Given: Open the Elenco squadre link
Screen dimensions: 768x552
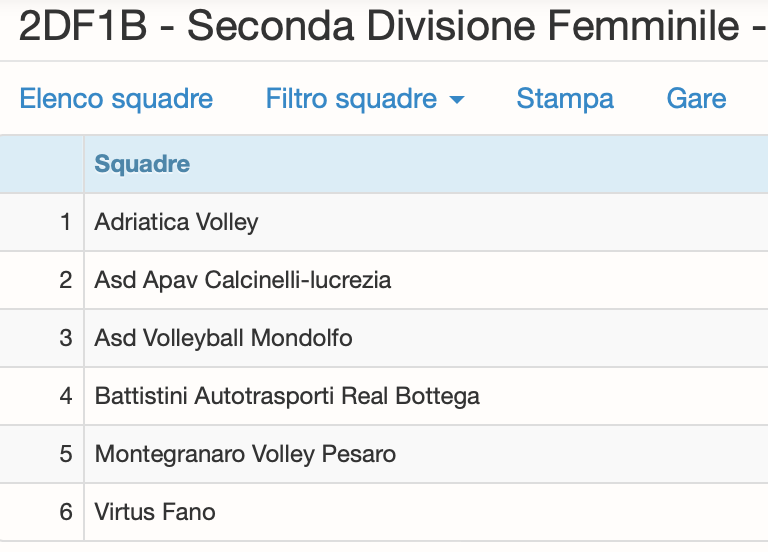Looking at the screenshot, I should pos(116,98).
